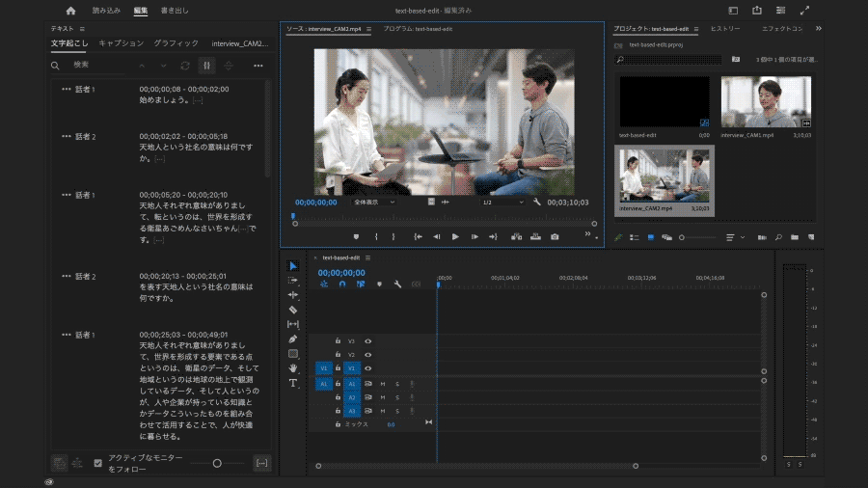Step forward one frame in Source

click(x=475, y=237)
